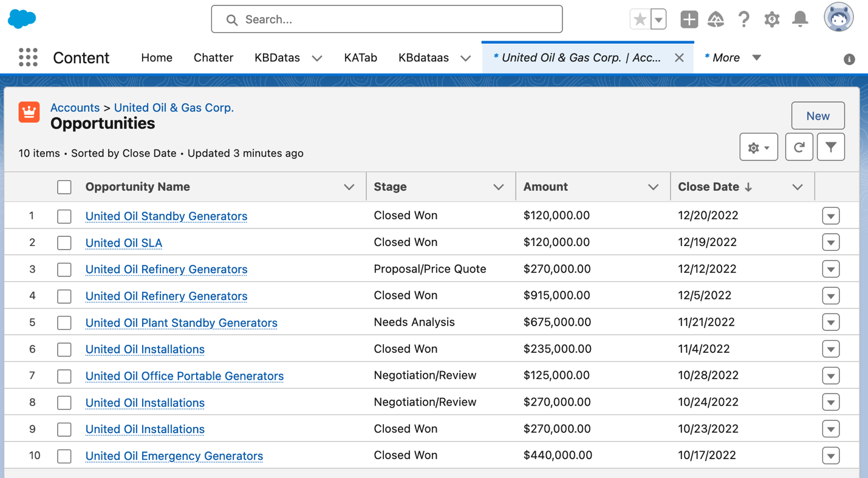The image size is (868, 478).
Task: Open Global Actions plus icon
Action: [x=689, y=19]
